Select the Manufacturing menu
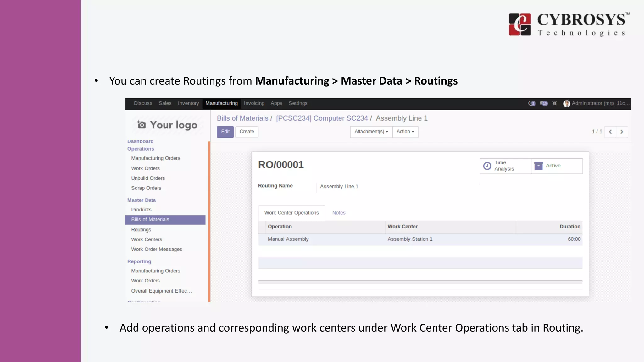 tap(221, 103)
